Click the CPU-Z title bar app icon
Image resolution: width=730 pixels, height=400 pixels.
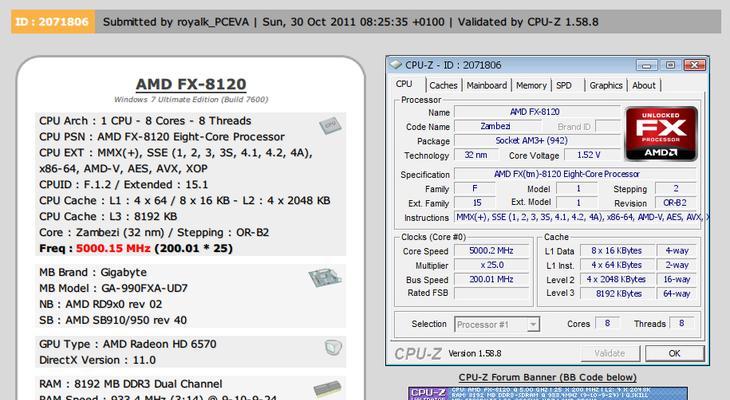point(395,65)
